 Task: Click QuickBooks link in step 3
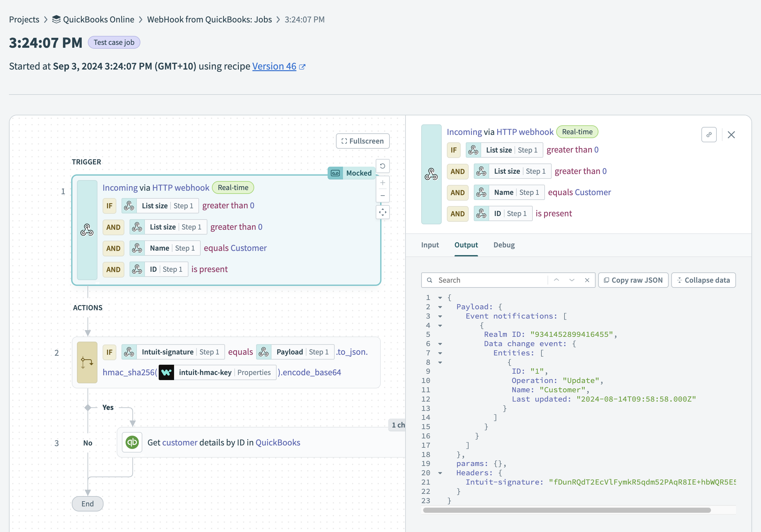coord(278,442)
